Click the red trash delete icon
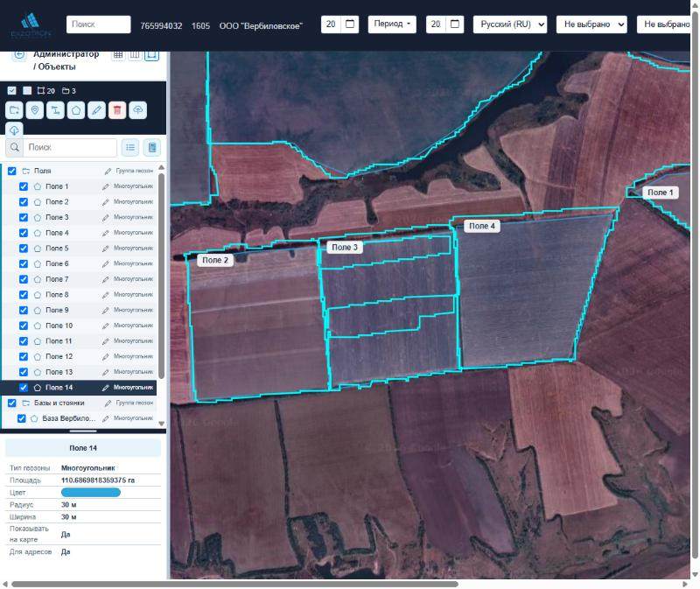Image resolution: width=700 pixels, height=589 pixels. 117,110
